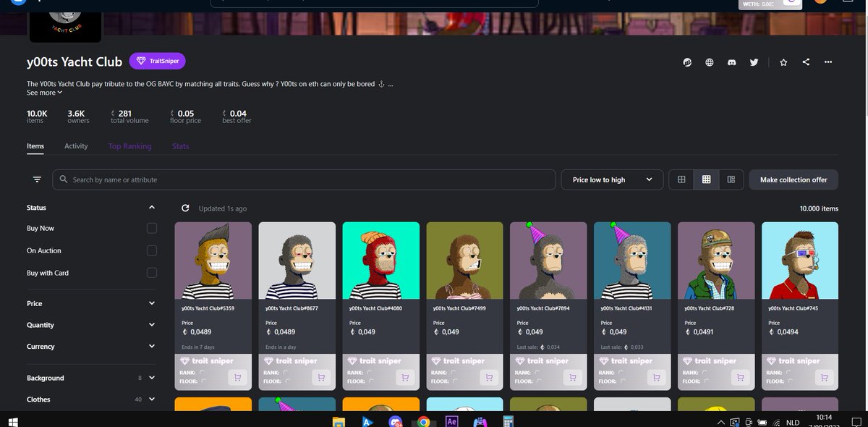The height and width of the screenshot is (427, 868).
Task: Click the search by name or attribute field
Action: [304, 179]
